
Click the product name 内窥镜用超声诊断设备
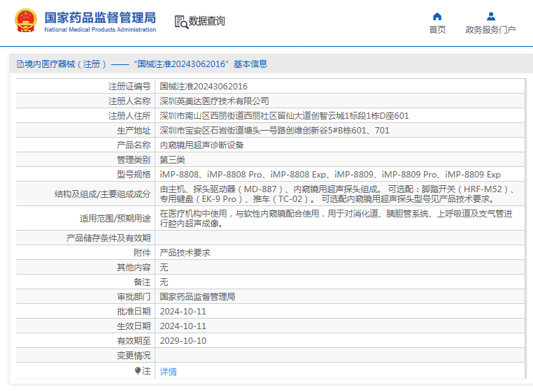pyautogui.click(x=202, y=145)
